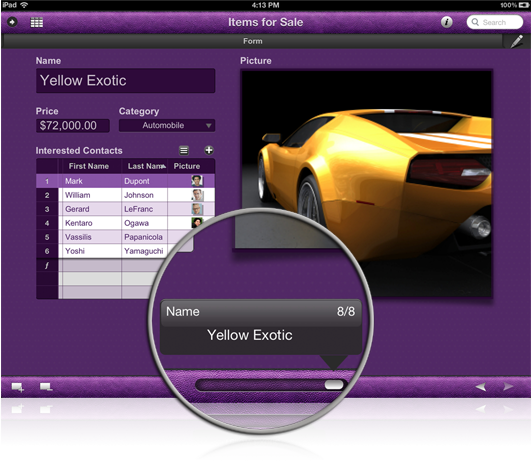Edit the Yellow Exotic name field
The height and width of the screenshot is (461, 532).
[126, 81]
